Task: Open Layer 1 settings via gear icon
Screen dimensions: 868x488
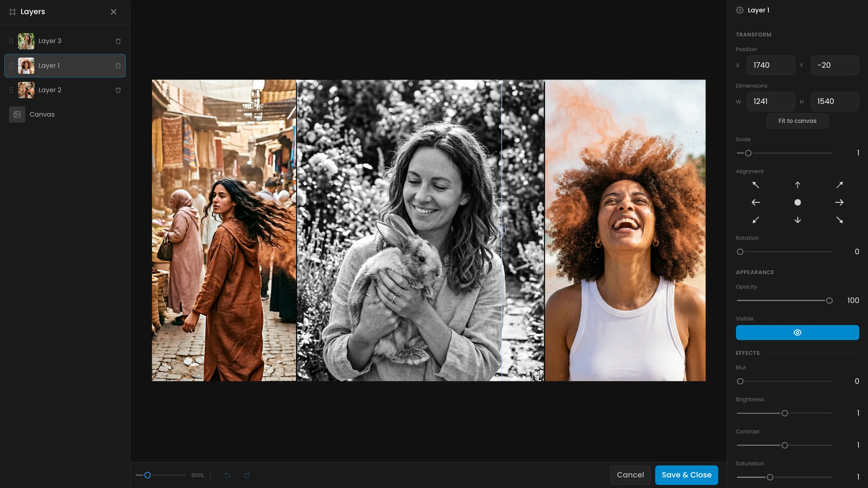Action: (x=740, y=10)
